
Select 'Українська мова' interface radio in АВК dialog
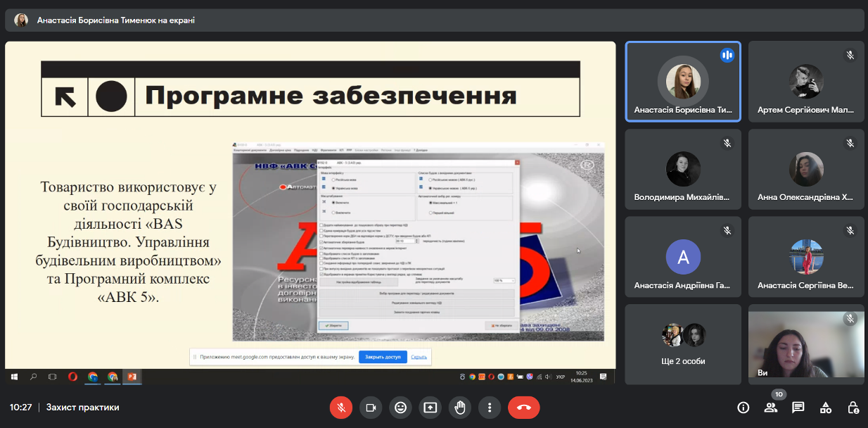point(333,188)
